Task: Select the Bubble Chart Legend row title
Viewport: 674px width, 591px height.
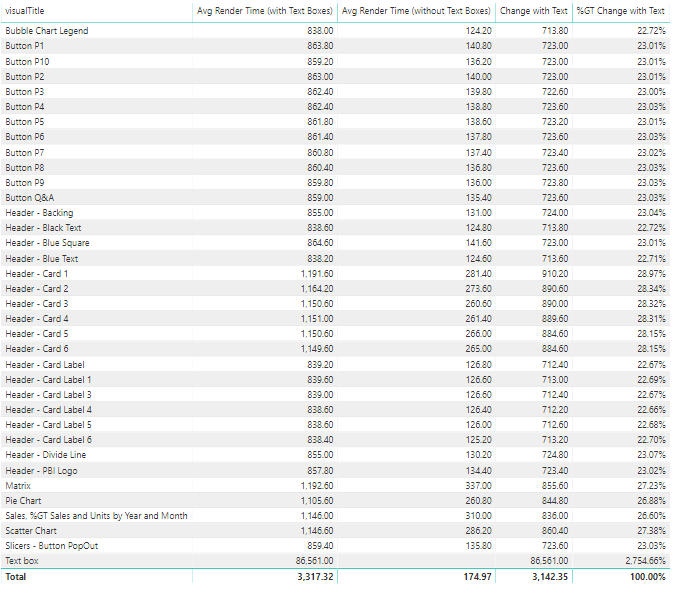Action: click(x=47, y=31)
